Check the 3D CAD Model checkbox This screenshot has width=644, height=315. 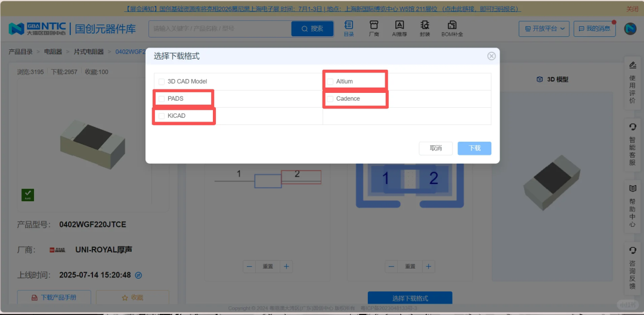click(x=162, y=82)
